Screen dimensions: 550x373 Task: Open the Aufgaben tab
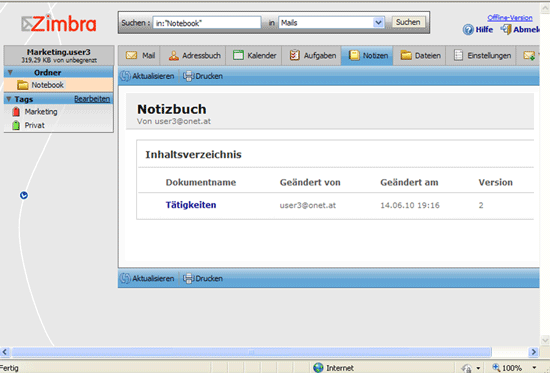pyautogui.click(x=312, y=55)
